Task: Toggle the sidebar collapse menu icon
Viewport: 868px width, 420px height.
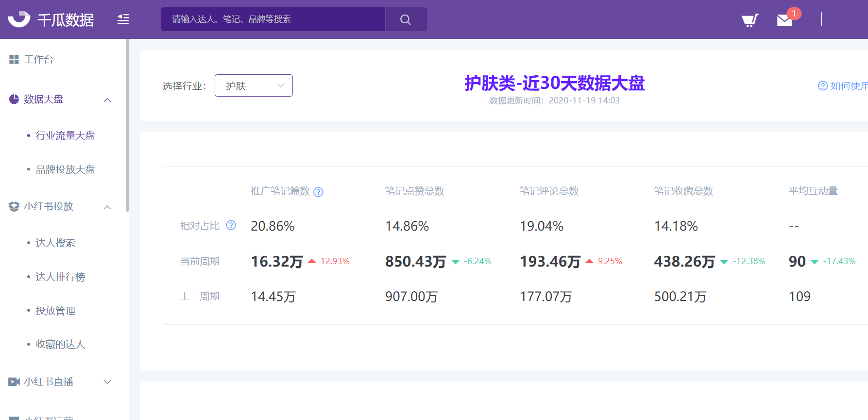Action: 123,19
